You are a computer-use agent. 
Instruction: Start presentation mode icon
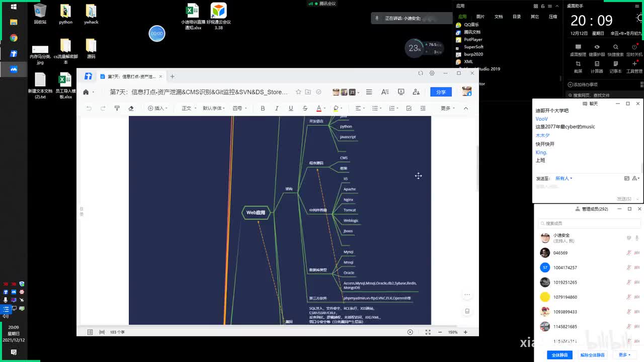[401, 92]
